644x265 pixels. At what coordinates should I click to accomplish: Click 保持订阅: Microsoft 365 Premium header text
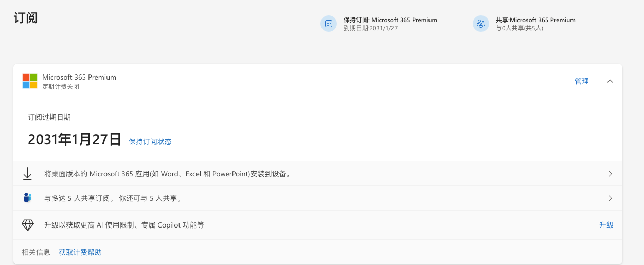(x=390, y=20)
